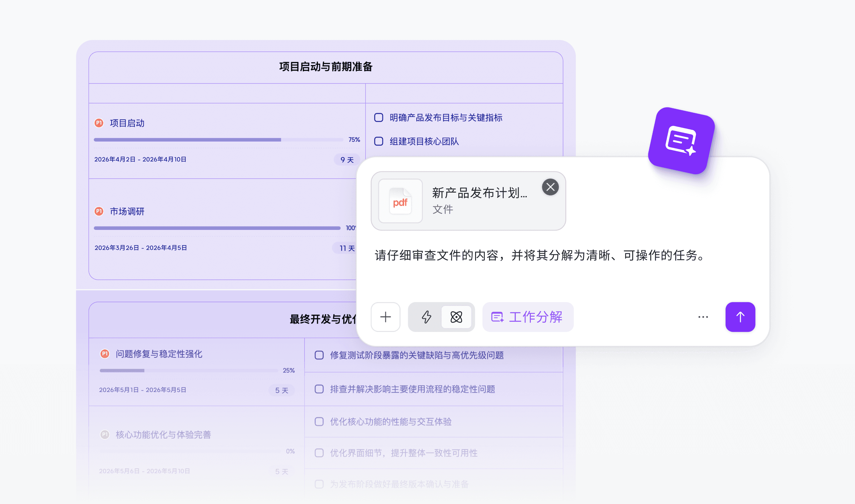Open the three-dot more options menu
The image size is (855, 504).
coord(703,317)
